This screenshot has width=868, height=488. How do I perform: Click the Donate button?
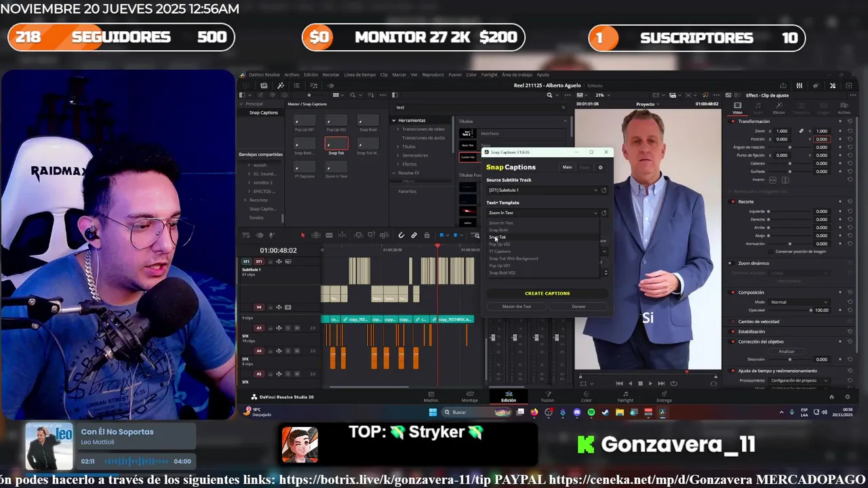pyautogui.click(x=578, y=306)
